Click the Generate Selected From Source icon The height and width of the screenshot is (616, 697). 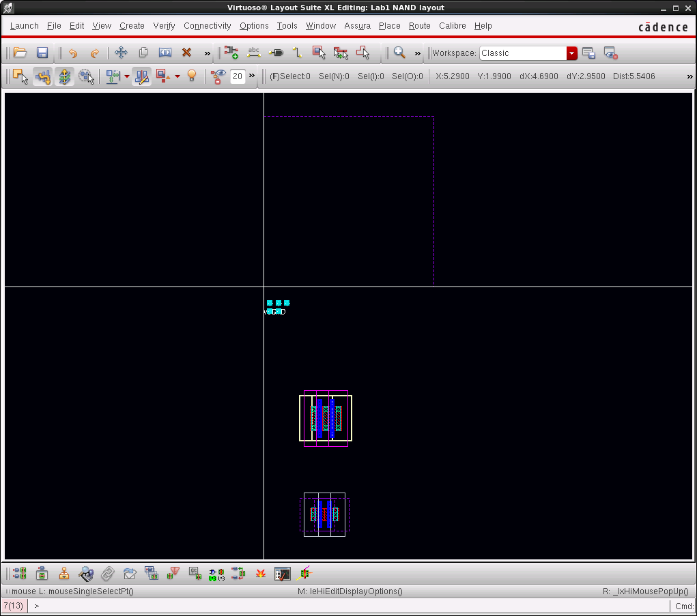[x=42, y=573]
